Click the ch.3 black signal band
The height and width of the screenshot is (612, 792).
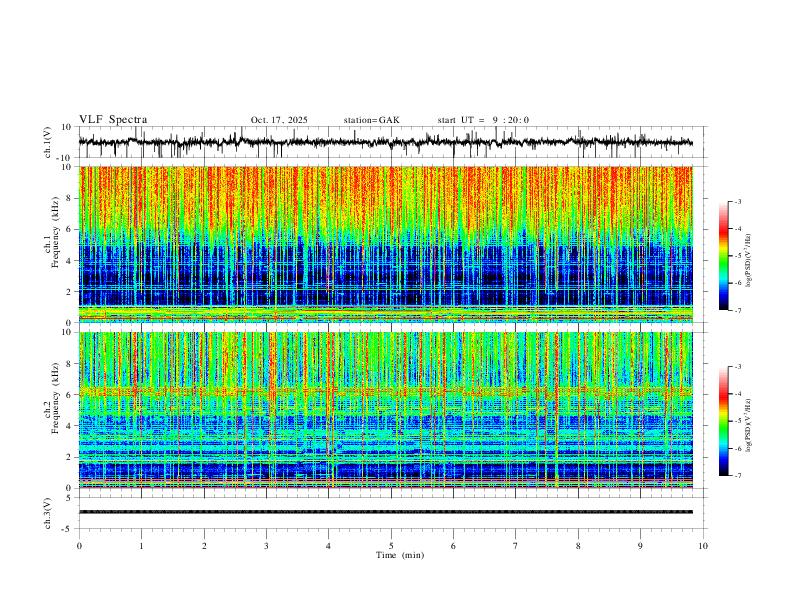point(385,512)
